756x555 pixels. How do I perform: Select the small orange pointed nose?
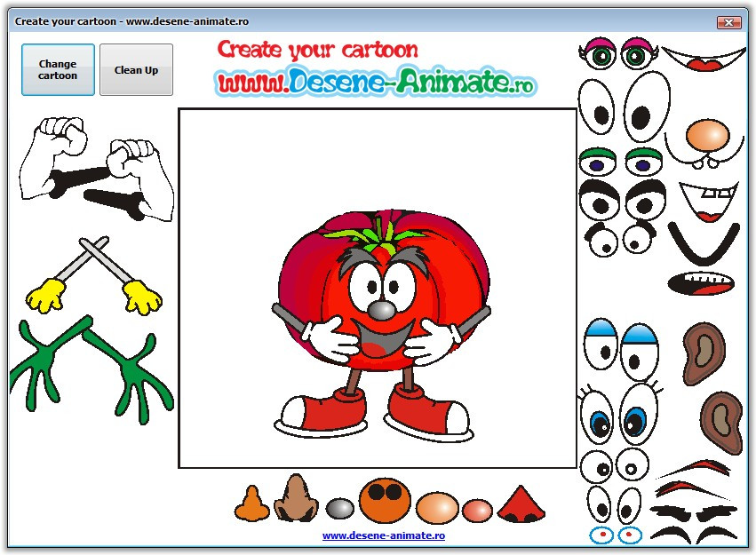point(251,503)
